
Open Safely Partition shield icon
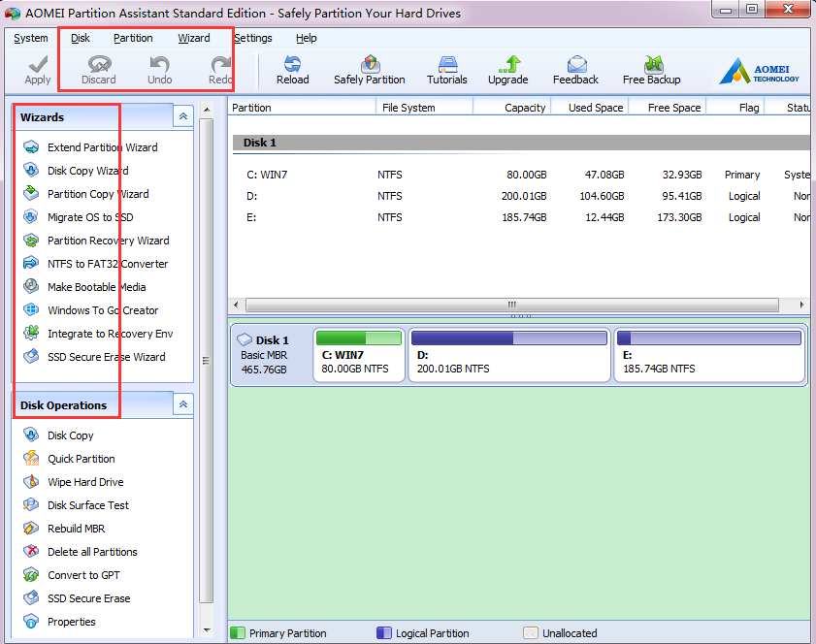[x=370, y=64]
